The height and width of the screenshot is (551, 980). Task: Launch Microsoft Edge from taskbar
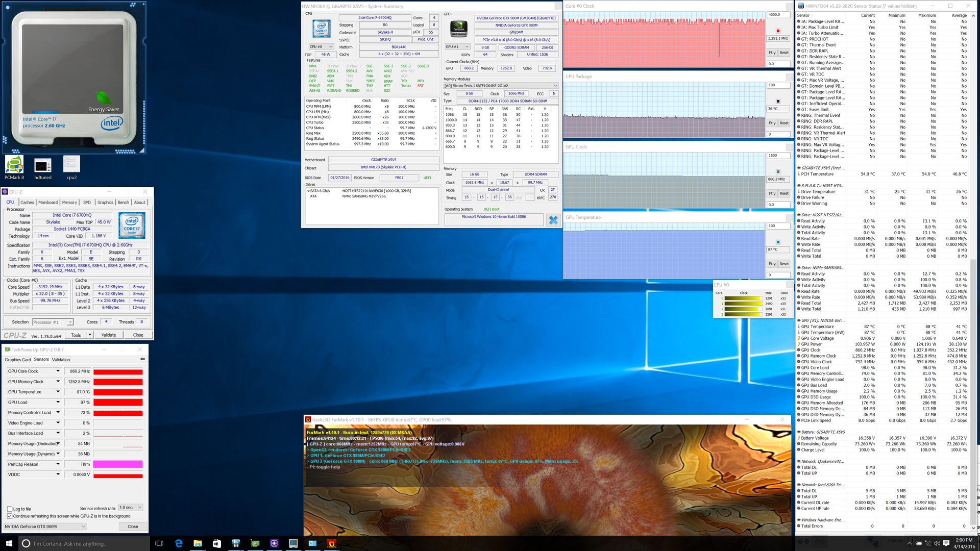179,543
